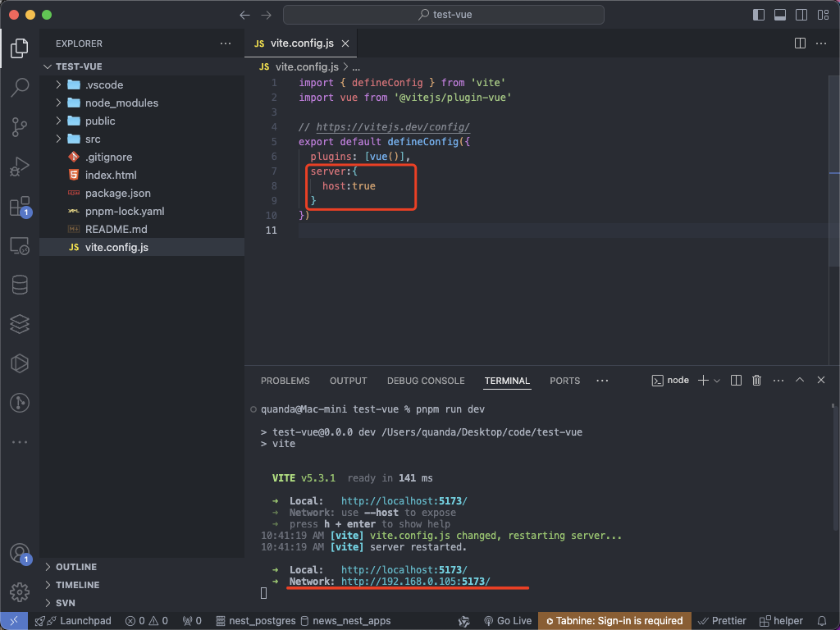Viewport: 840px width, 630px height.
Task: Open editor More Actions menu
Action: (x=820, y=43)
